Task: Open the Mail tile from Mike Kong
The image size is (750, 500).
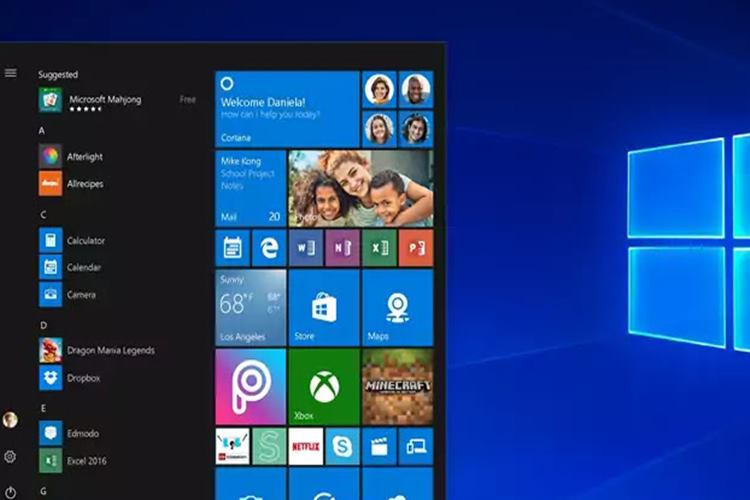Action: [x=251, y=189]
